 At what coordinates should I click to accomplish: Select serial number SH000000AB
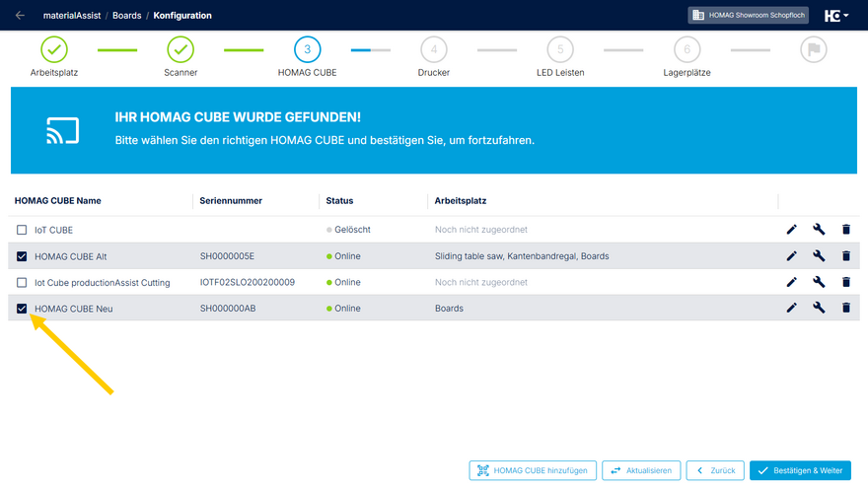[x=228, y=309]
